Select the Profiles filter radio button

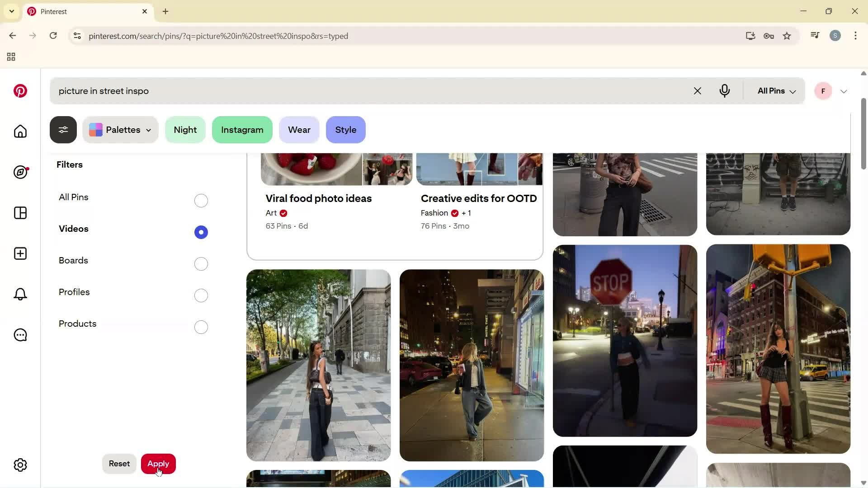201,296
